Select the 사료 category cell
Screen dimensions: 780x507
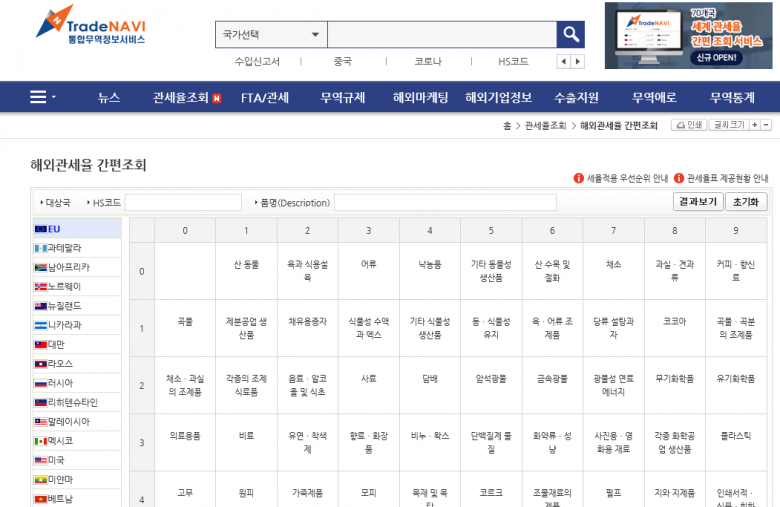(x=369, y=385)
